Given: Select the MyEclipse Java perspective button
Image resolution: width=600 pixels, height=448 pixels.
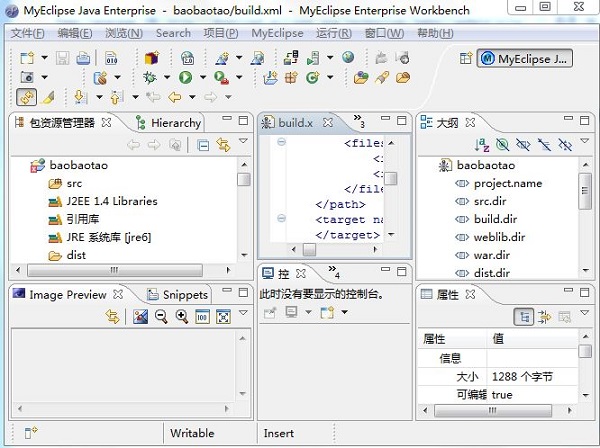Looking at the screenshot, I should [x=525, y=59].
